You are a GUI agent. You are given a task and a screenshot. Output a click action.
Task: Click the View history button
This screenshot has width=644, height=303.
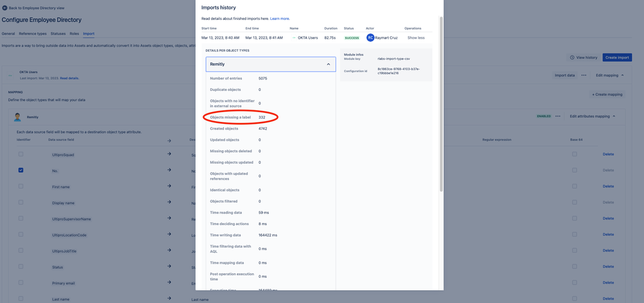pyautogui.click(x=583, y=57)
